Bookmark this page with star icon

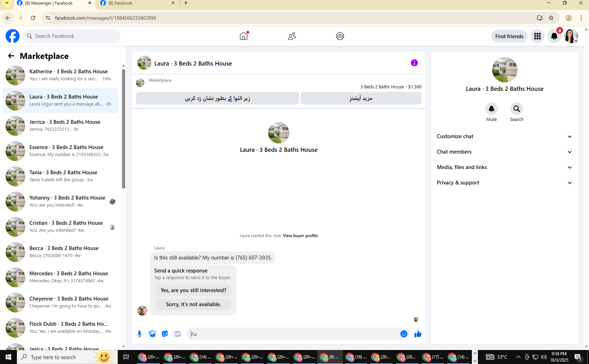point(551,18)
